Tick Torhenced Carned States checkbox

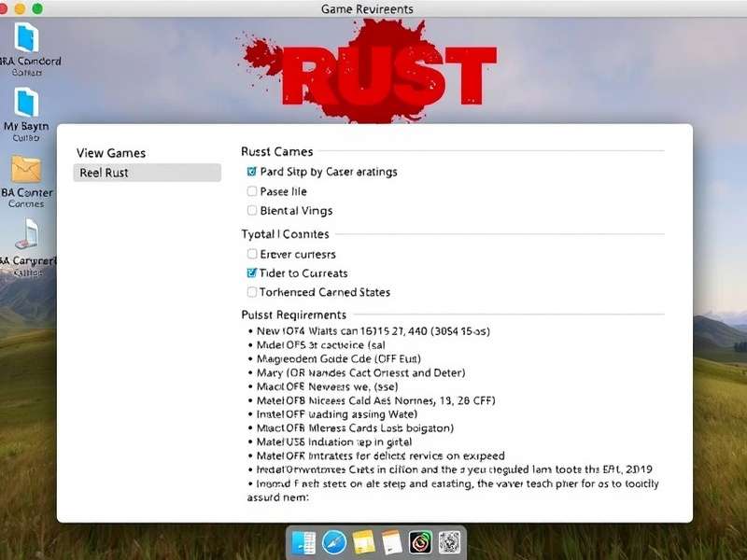pos(252,292)
